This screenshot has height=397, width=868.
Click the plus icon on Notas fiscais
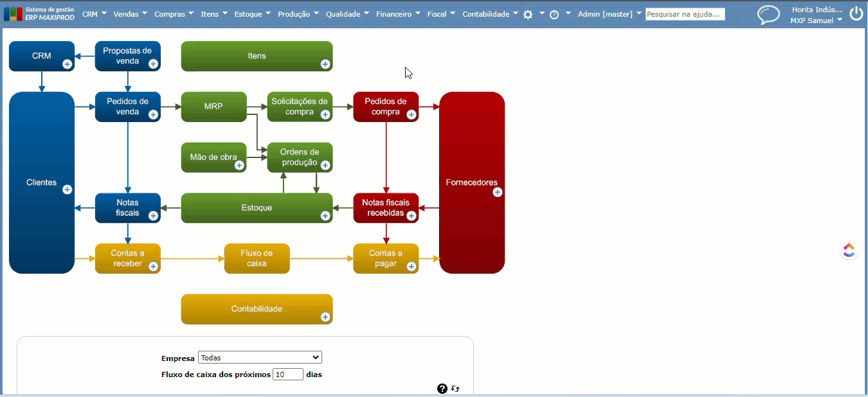pos(153,216)
